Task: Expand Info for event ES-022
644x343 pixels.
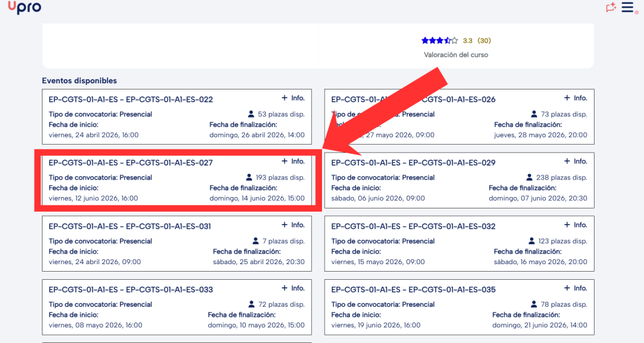Action: tap(293, 98)
